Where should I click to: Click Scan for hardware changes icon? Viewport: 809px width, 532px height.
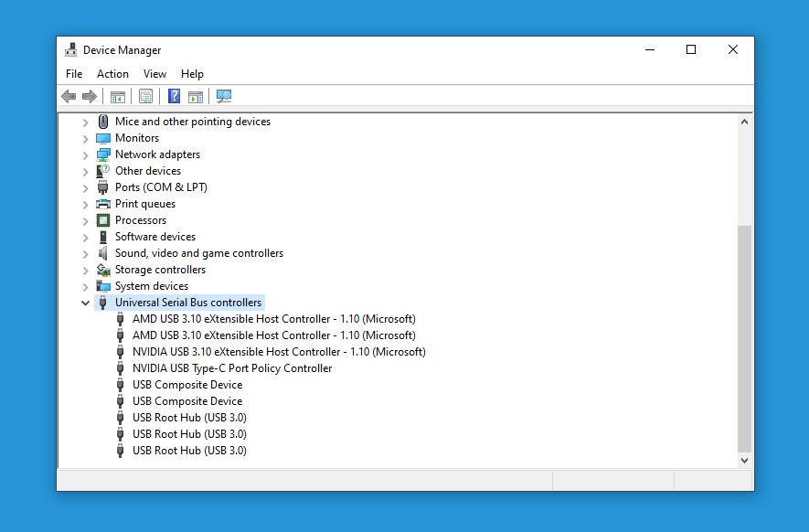[224, 96]
